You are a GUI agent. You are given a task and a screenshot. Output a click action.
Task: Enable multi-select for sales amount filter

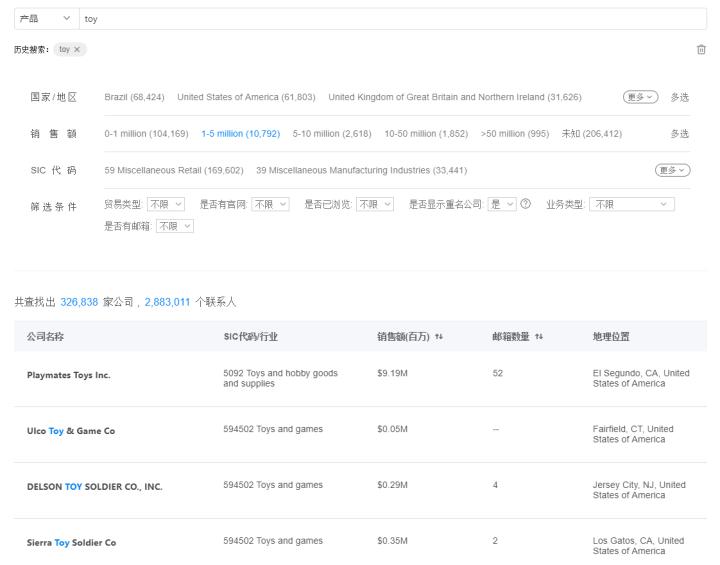(x=679, y=133)
